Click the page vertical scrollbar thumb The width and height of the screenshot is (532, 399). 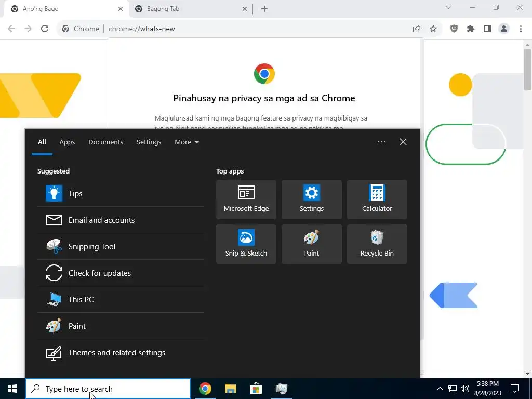coord(527,70)
